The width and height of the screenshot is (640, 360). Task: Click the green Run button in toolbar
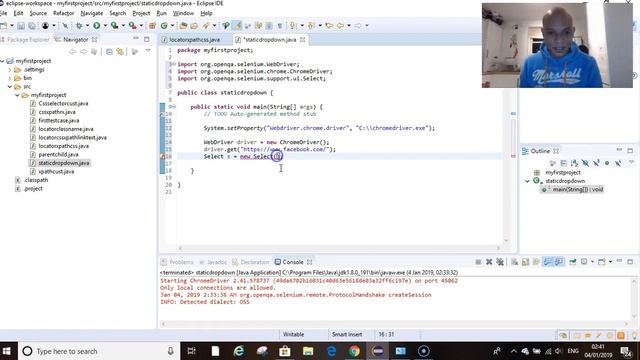97,26
